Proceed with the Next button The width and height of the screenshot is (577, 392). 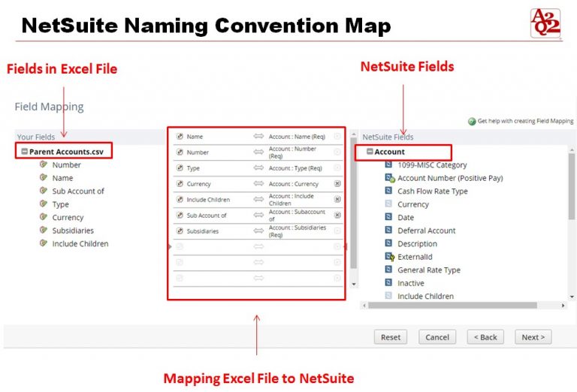click(533, 337)
